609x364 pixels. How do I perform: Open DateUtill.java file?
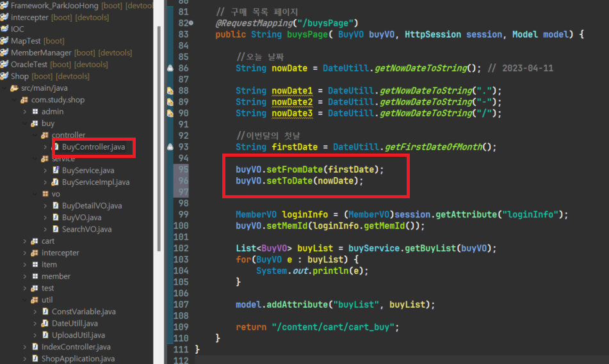pos(74,323)
